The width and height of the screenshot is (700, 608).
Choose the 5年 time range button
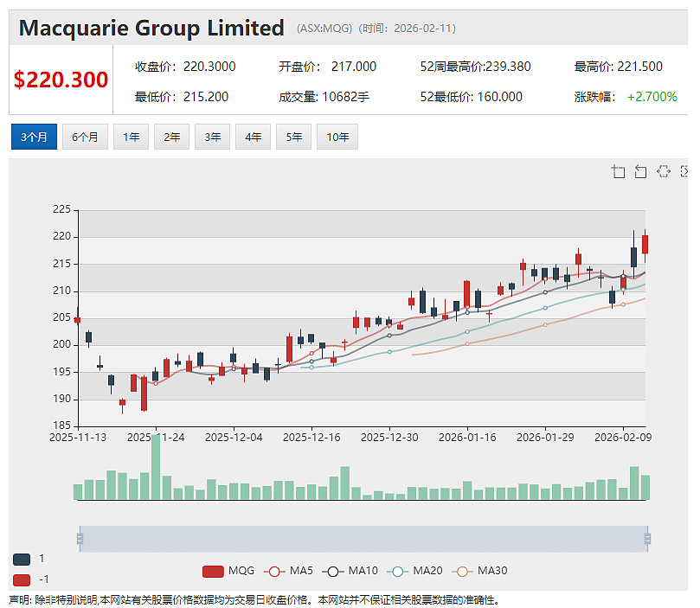[x=293, y=137]
